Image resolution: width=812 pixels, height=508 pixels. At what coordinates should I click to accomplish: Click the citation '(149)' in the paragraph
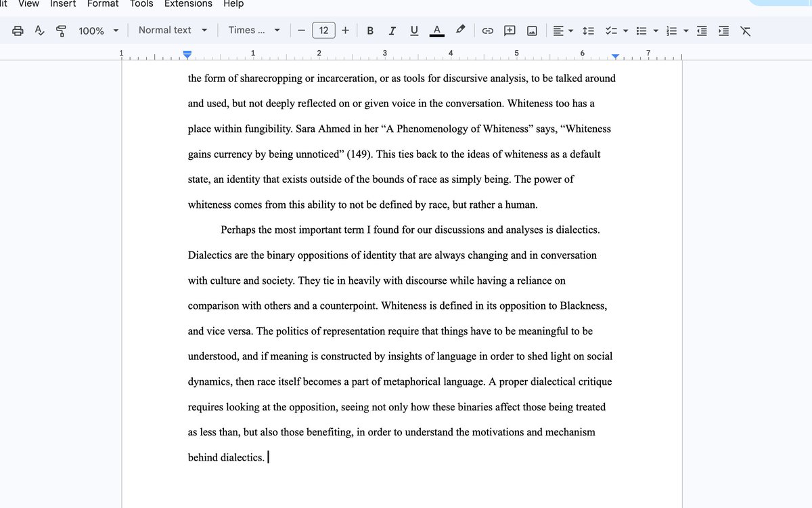[x=360, y=154]
